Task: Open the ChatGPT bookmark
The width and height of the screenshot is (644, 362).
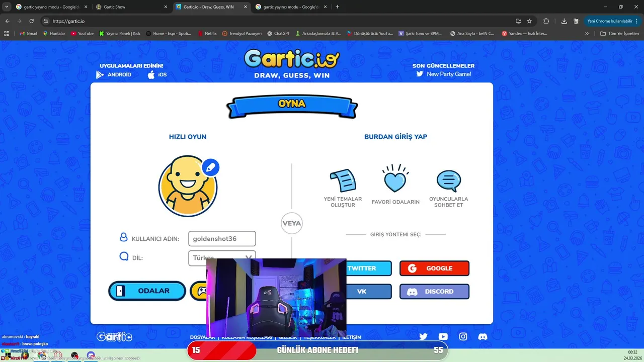Action: pyautogui.click(x=278, y=34)
